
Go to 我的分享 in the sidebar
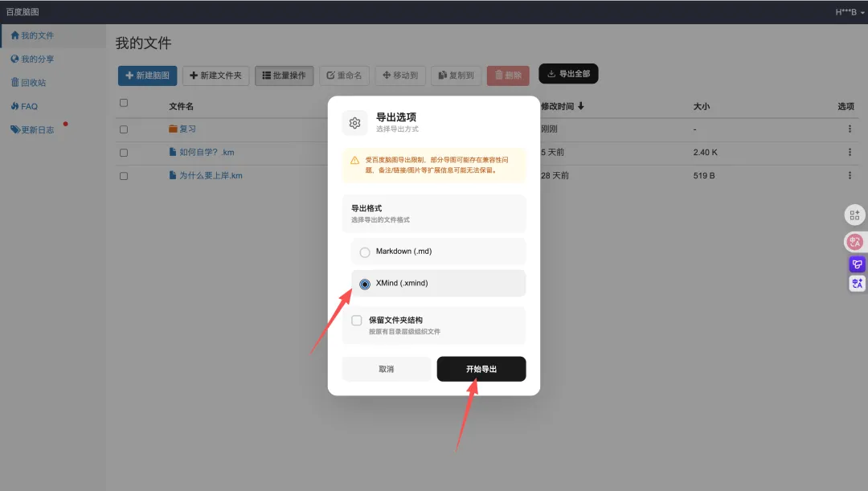[38, 59]
